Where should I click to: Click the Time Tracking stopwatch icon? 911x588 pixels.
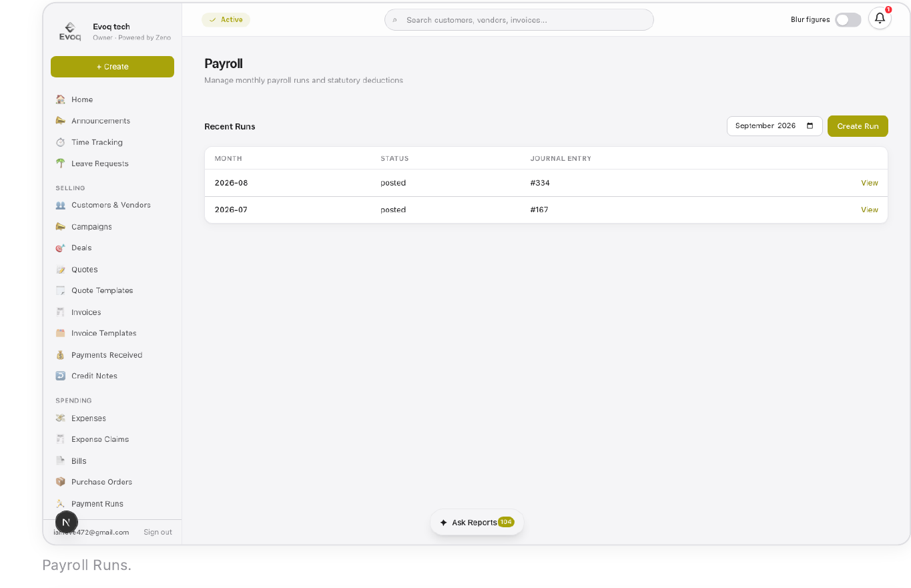tap(61, 142)
